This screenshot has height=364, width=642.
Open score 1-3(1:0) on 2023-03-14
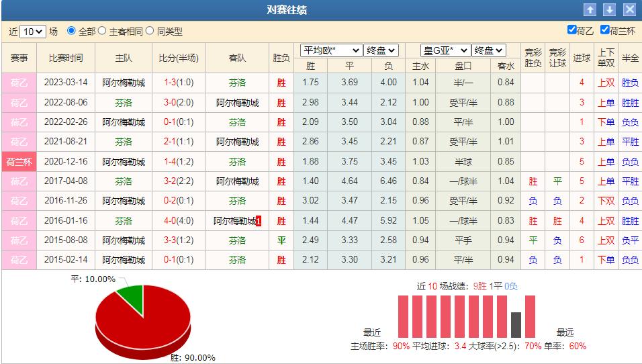(x=179, y=83)
